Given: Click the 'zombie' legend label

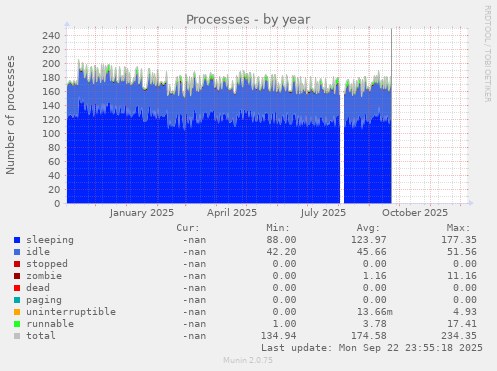Looking at the screenshot, I should (44, 276).
